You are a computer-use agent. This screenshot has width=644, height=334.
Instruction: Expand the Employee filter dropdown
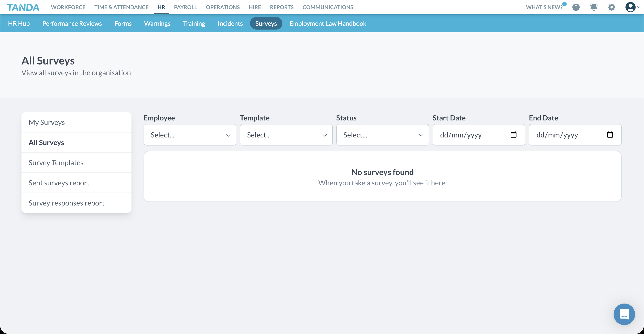[190, 135]
